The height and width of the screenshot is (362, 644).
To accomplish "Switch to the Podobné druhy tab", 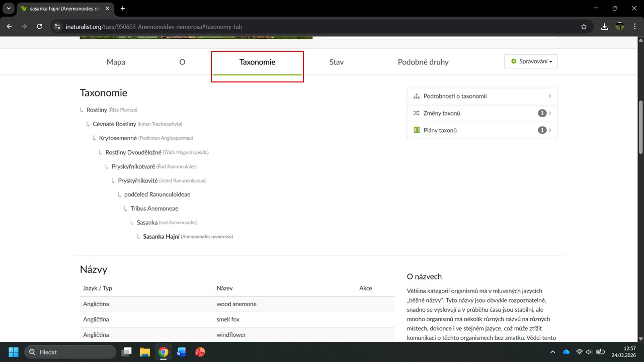I will (423, 62).
